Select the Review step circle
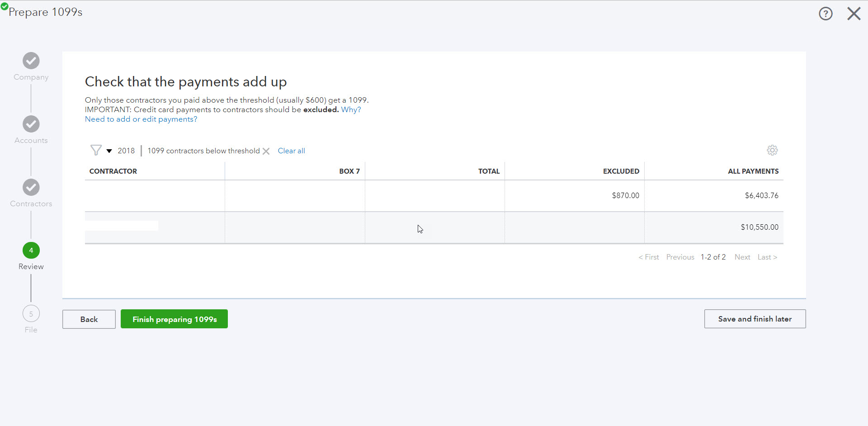868x426 pixels. [31, 250]
